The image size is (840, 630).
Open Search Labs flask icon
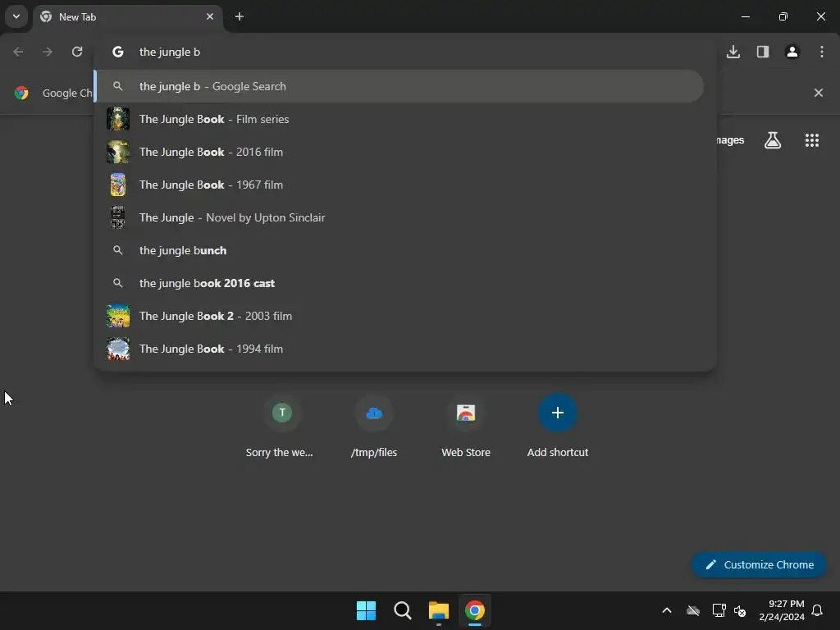click(773, 140)
